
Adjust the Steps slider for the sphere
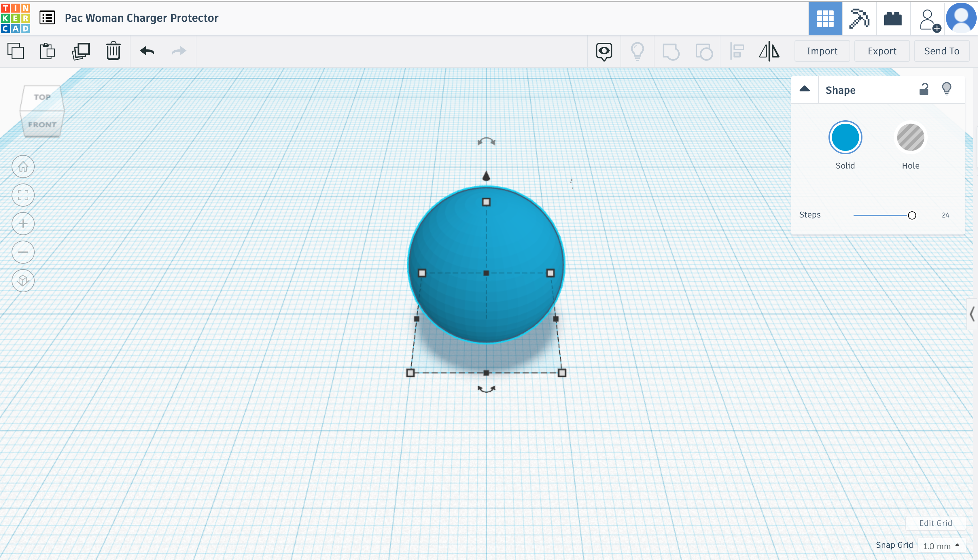tap(912, 215)
